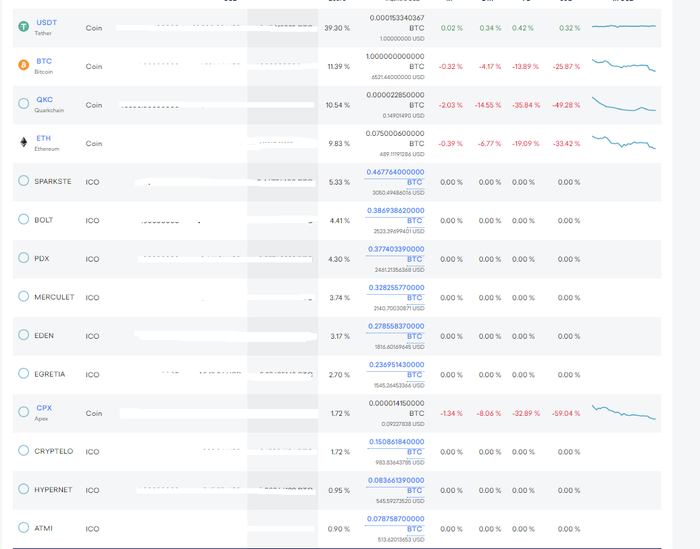Open the ETH coin name link
This screenshot has height=549, width=700.
(43, 138)
